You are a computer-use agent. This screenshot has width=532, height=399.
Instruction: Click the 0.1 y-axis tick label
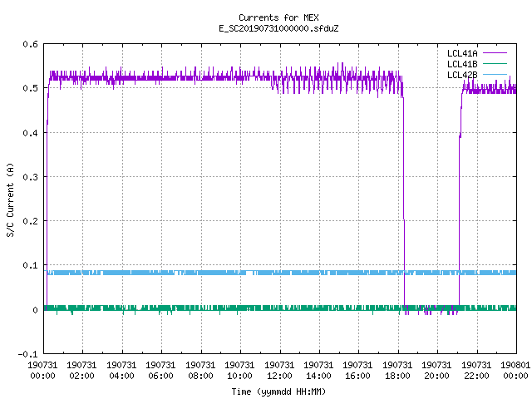(x=30, y=265)
